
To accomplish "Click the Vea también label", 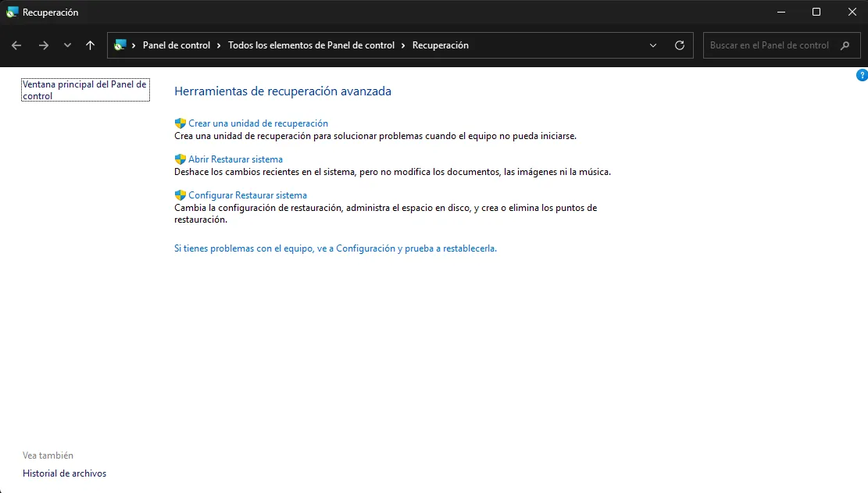I will 48,455.
